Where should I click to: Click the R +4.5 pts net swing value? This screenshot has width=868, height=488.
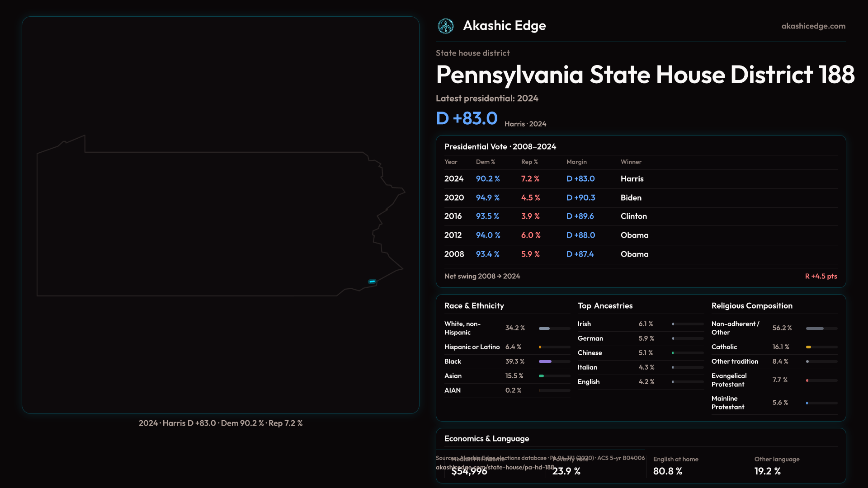click(821, 276)
